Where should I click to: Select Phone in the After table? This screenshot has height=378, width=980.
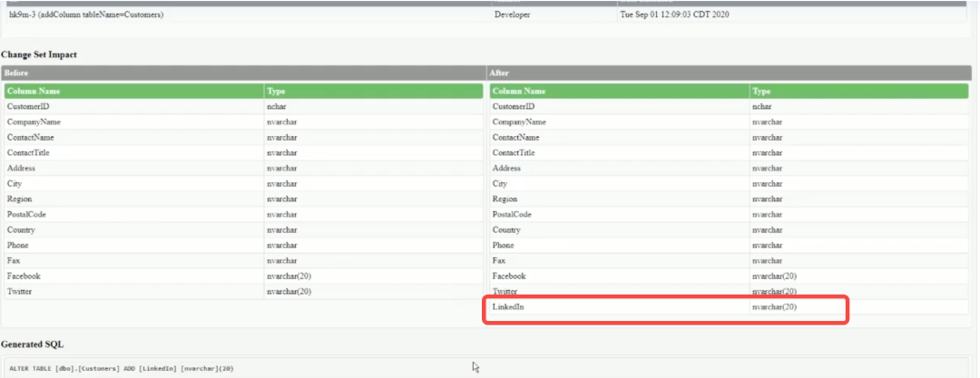tap(503, 245)
